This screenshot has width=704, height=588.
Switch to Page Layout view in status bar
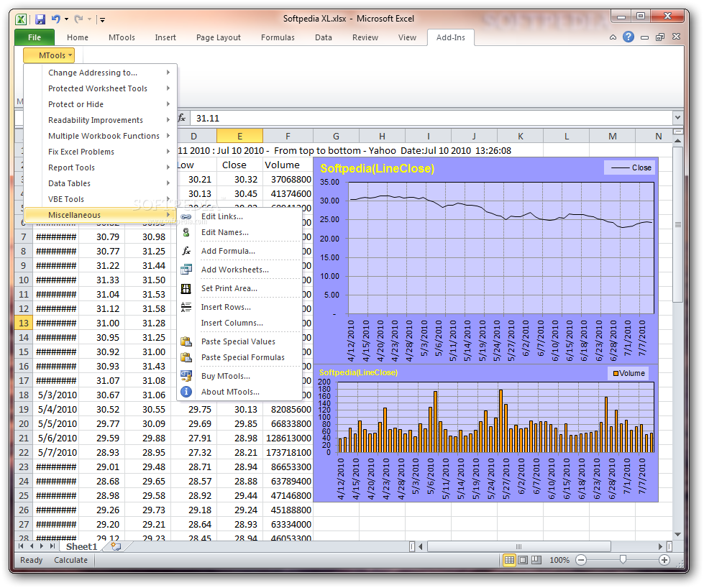[x=523, y=560]
